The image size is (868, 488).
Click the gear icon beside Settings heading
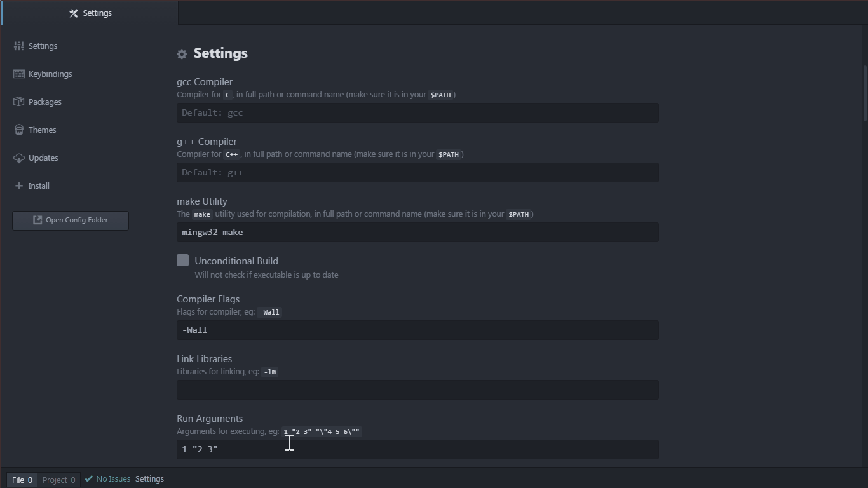pos(182,54)
